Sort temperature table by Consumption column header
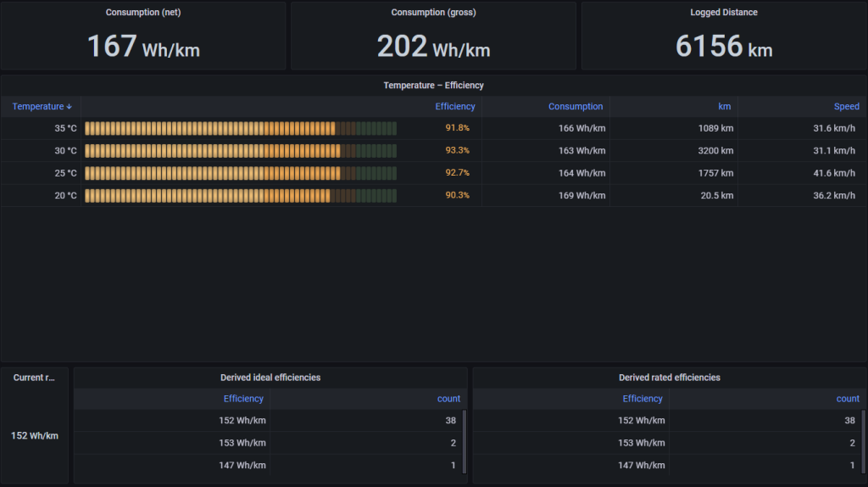The height and width of the screenshot is (487, 868). (x=575, y=107)
